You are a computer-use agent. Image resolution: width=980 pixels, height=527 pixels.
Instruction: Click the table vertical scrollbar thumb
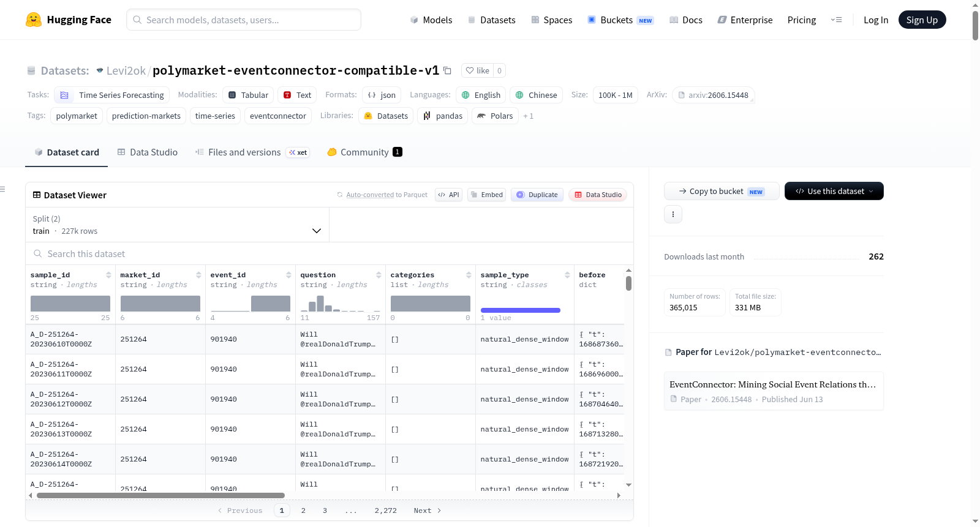coord(628,283)
